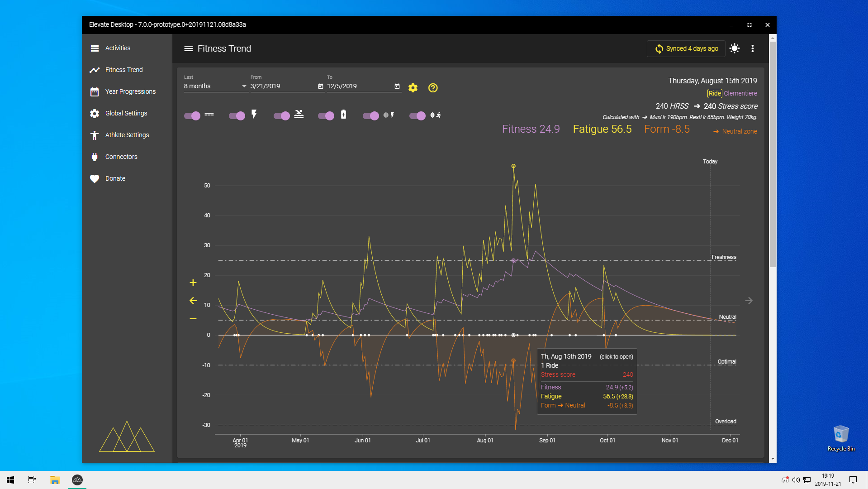Toggle the power meter lightning switch
868x489 pixels.
237,115
